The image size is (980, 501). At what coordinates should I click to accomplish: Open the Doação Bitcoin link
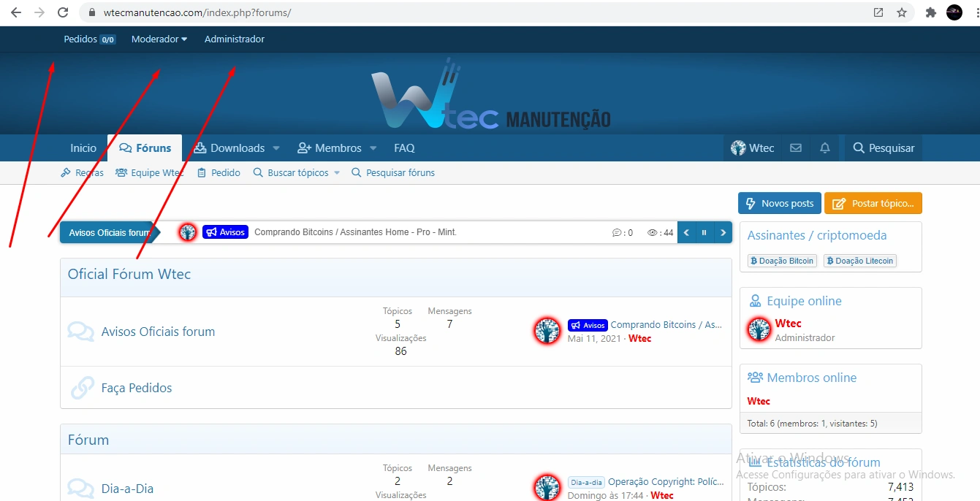(782, 261)
